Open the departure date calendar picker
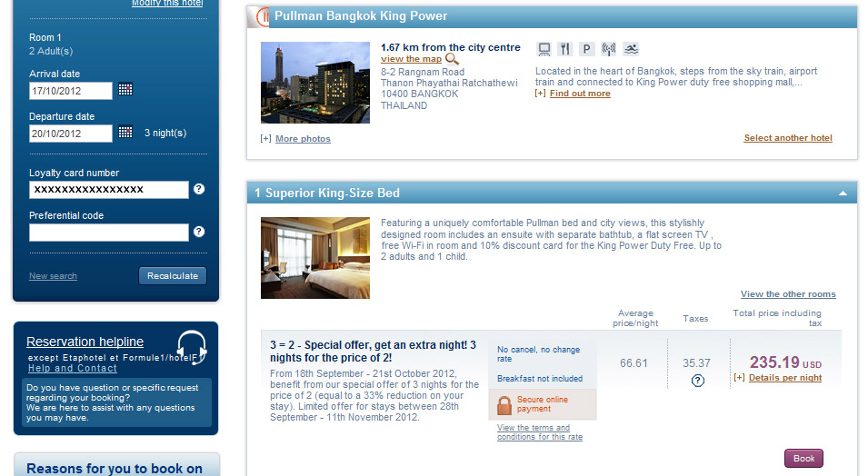 (x=125, y=132)
